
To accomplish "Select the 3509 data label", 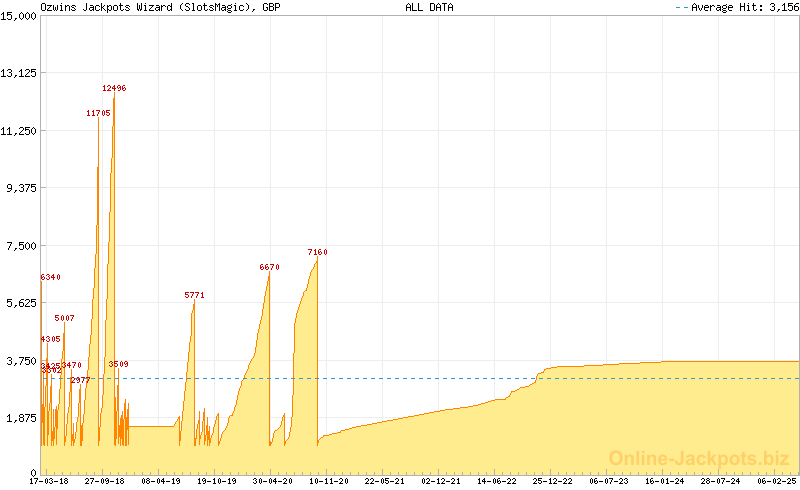I will tap(118, 364).
